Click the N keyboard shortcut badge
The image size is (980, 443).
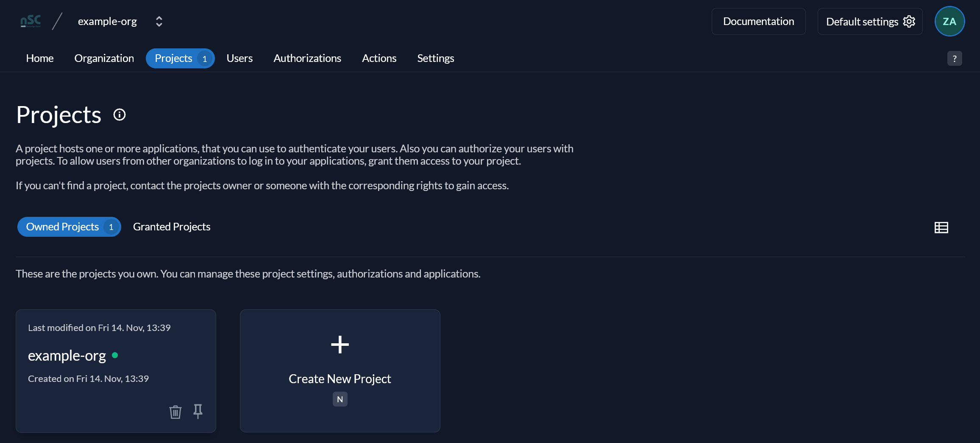[340, 399]
